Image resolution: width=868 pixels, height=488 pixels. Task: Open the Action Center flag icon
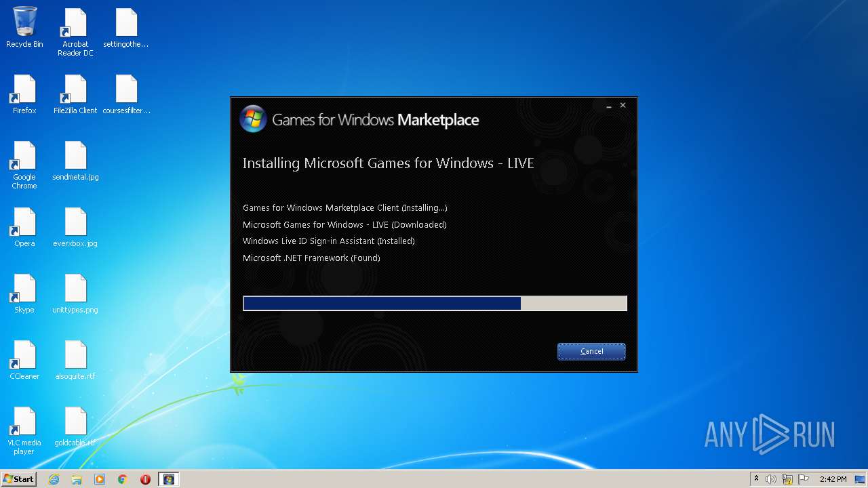804,479
